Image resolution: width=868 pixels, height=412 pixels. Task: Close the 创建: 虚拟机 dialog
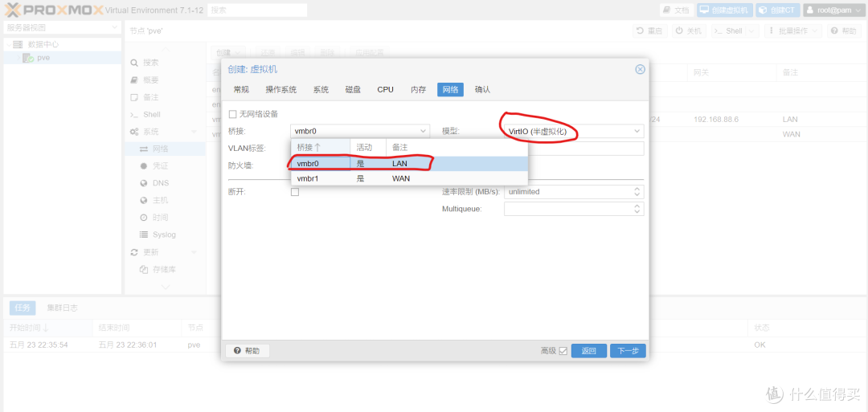coord(640,69)
